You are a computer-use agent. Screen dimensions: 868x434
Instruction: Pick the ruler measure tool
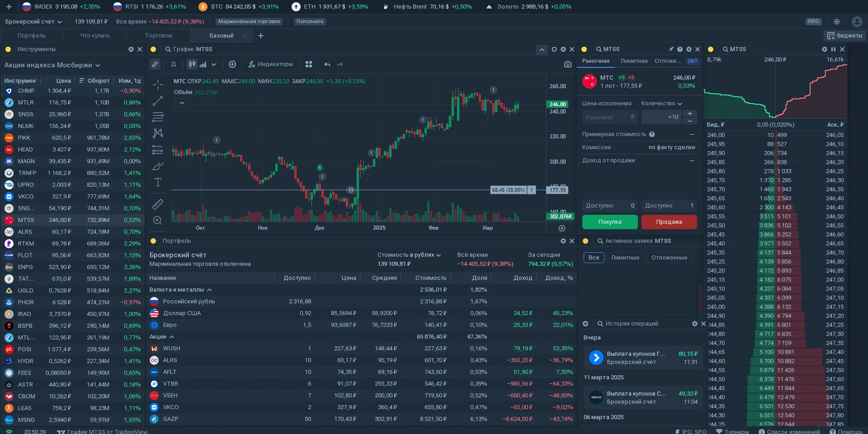[x=158, y=204]
